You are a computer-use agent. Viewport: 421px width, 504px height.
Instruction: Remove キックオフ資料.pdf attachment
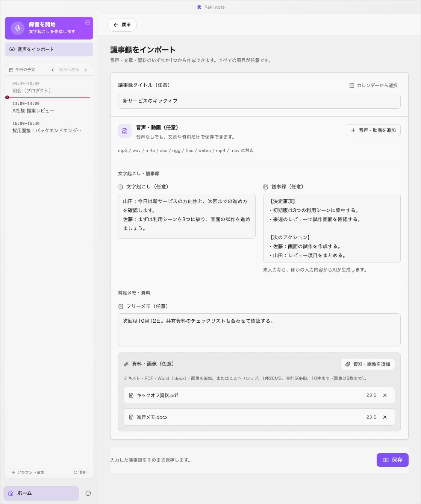(x=385, y=395)
